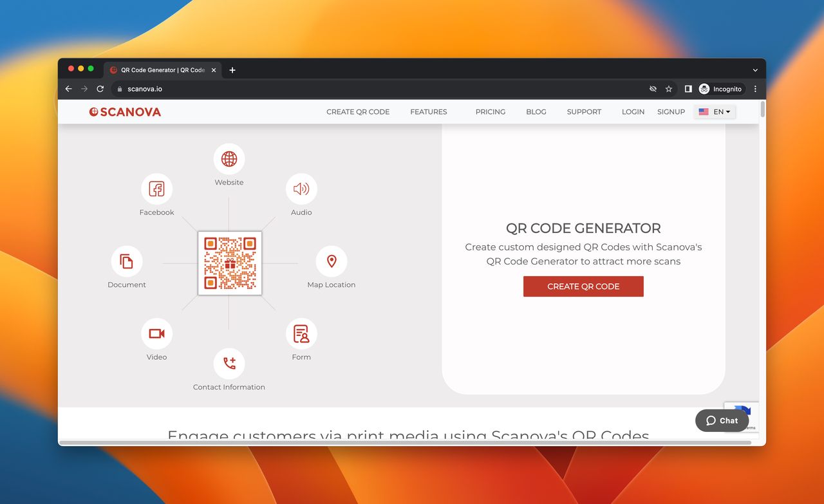Go back with the browser back arrow
Image resolution: width=824 pixels, height=504 pixels.
[x=69, y=89]
